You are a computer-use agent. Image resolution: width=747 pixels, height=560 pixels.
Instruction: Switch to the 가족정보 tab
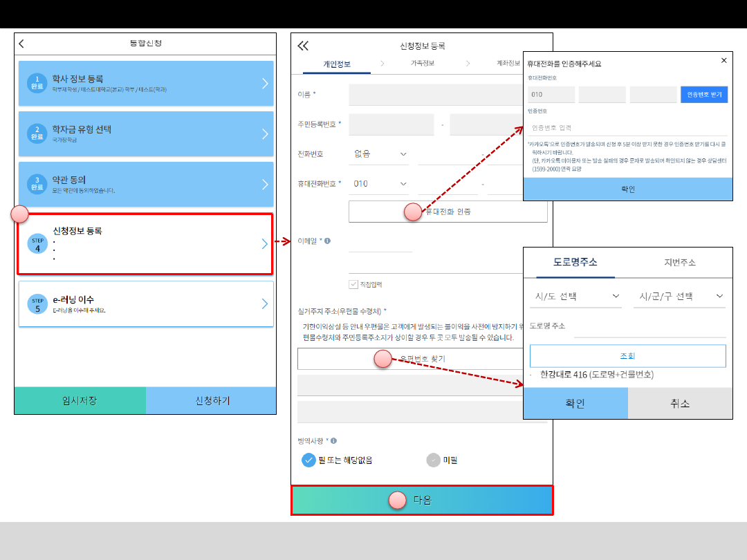tap(422, 64)
